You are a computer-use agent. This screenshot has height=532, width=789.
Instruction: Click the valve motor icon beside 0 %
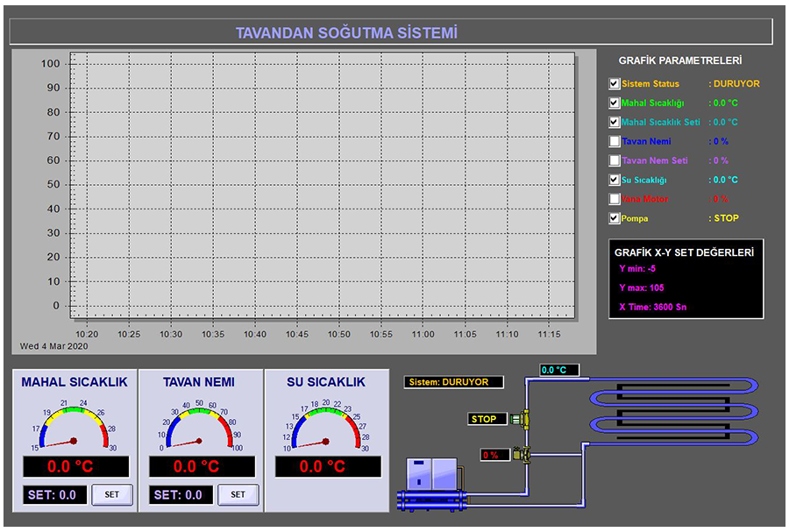(x=522, y=455)
